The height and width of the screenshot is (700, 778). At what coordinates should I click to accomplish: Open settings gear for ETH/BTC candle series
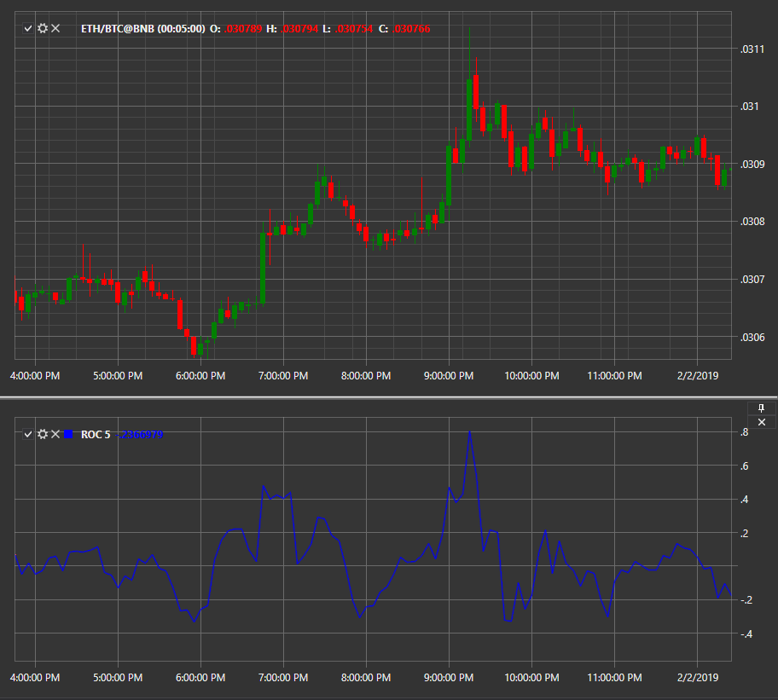(43, 28)
